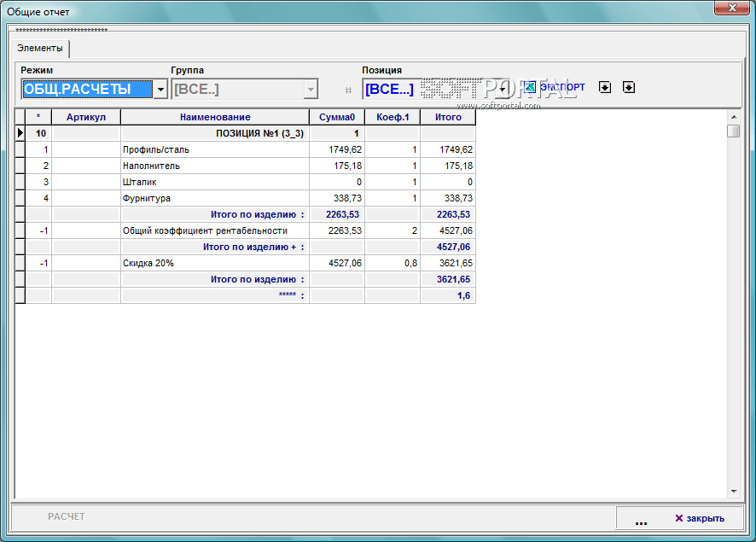
Task: Click the 175,18 value in Итого column
Action: [x=458, y=166]
